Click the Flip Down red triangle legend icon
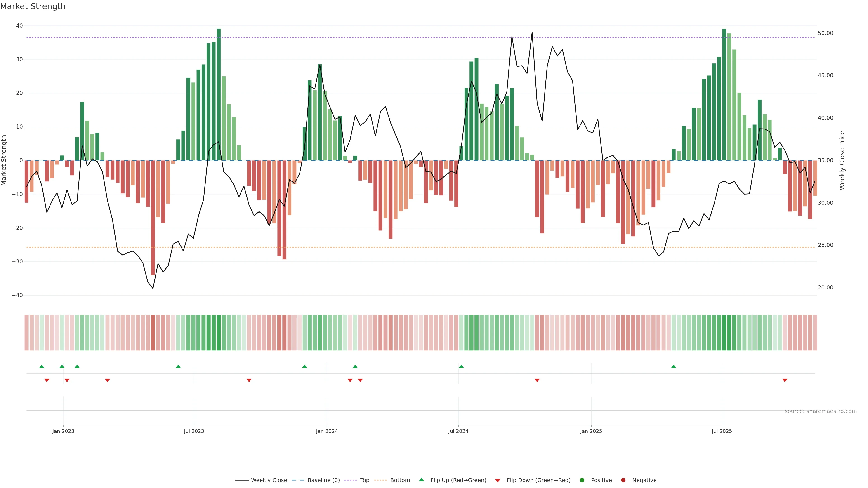868x488 pixels. pos(498,481)
